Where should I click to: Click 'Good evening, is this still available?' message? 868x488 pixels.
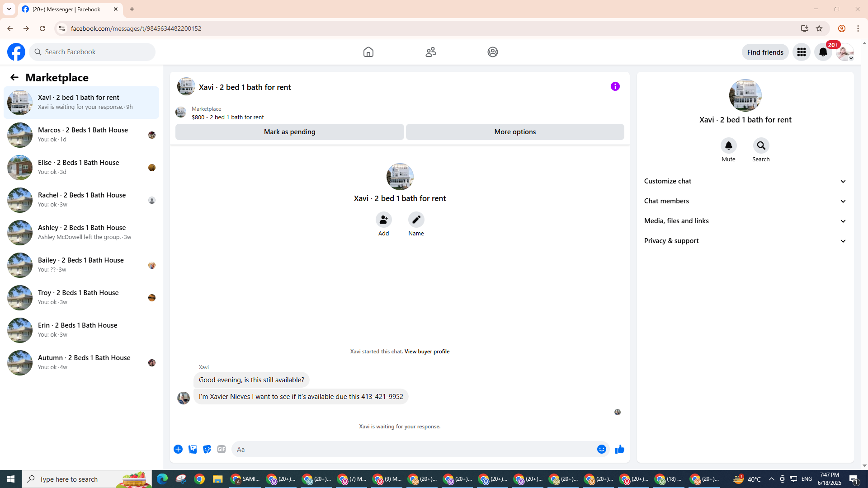point(251,380)
